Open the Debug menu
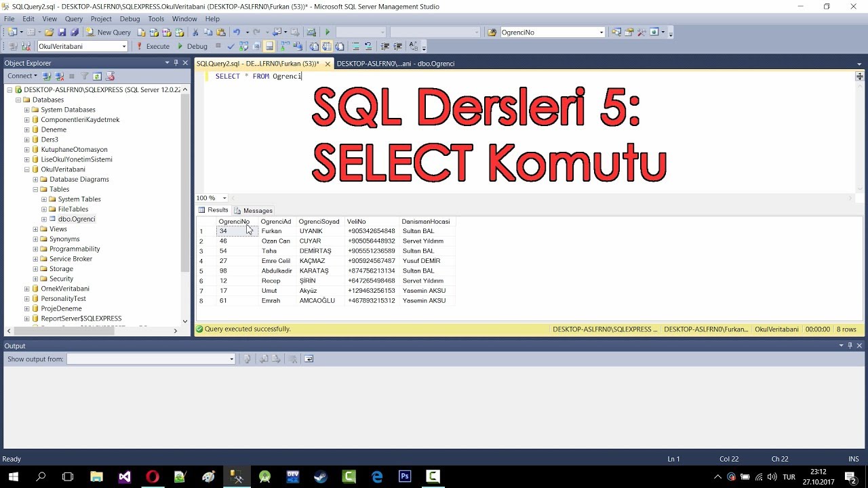The image size is (868, 488). tap(130, 19)
